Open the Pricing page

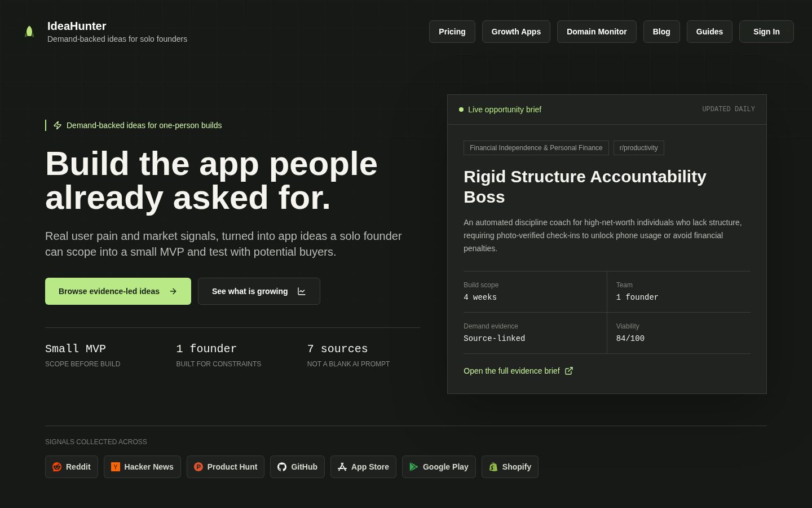[452, 32]
